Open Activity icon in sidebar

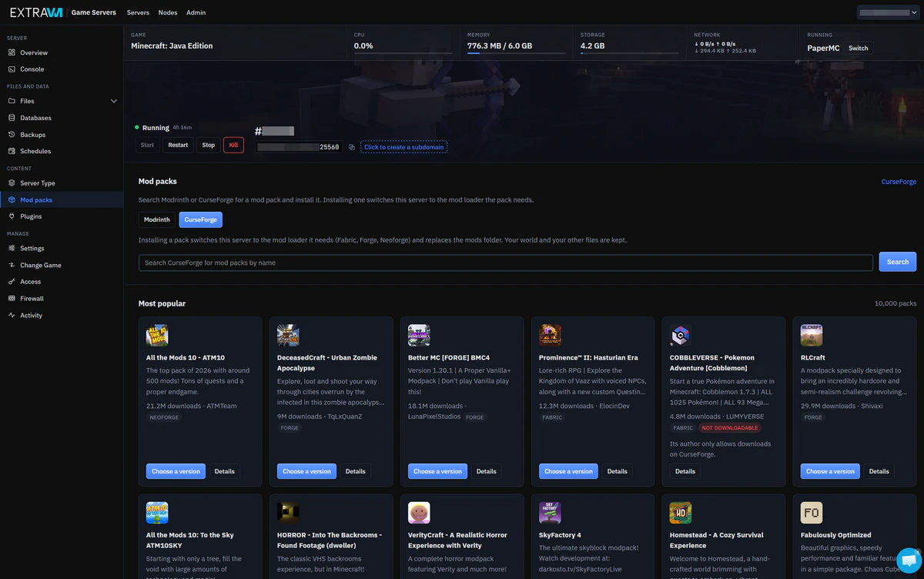pyautogui.click(x=12, y=315)
